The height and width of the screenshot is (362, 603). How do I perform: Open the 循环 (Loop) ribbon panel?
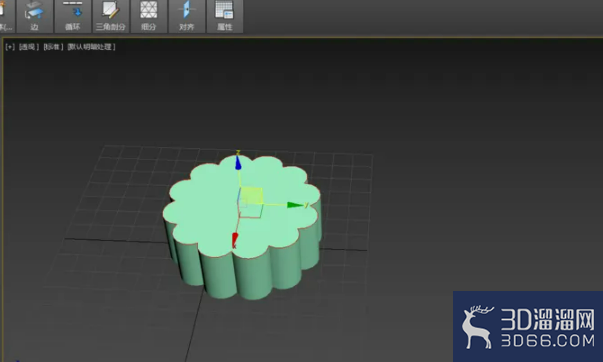pyautogui.click(x=73, y=16)
